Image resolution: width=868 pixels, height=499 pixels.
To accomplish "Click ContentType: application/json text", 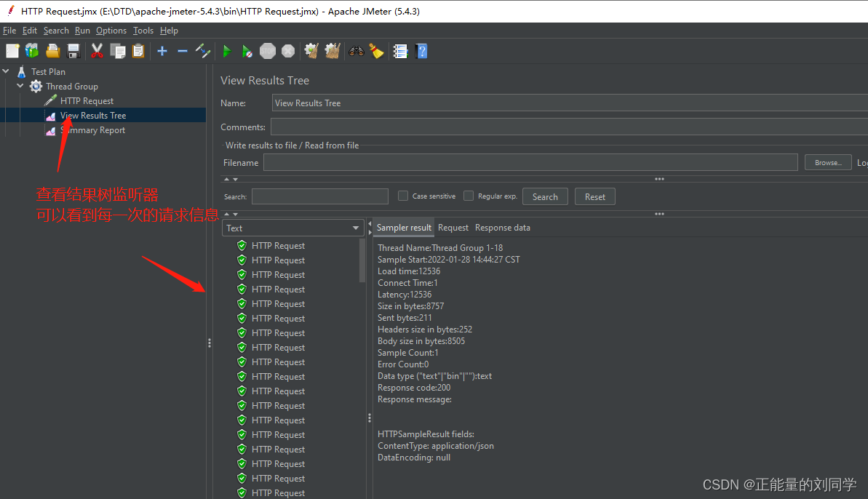I will point(436,445).
